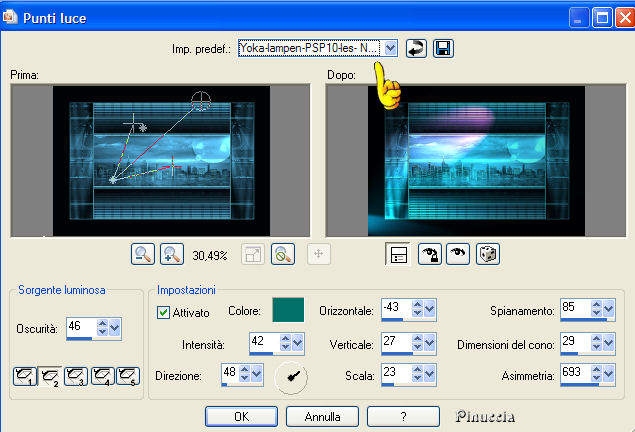Screen dimensions: 635x432
Task: Randomize parameters with the dice icon
Action: [x=488, y=254]
